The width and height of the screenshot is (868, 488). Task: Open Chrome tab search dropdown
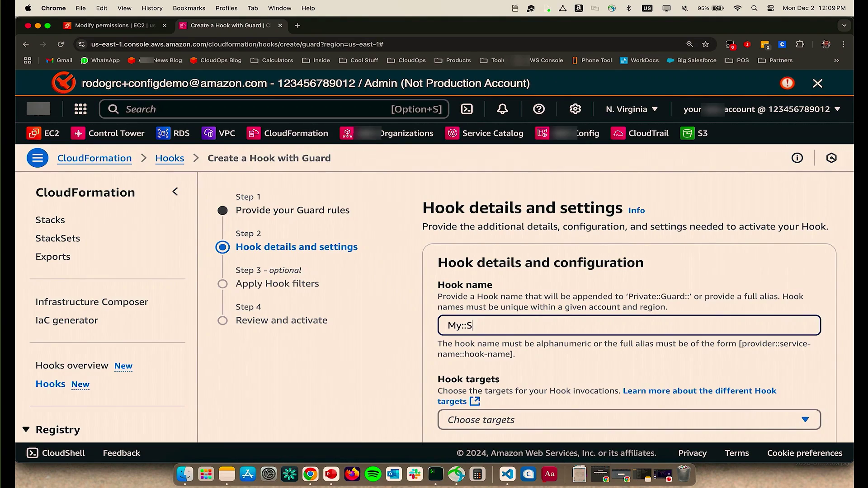(844, 26)
